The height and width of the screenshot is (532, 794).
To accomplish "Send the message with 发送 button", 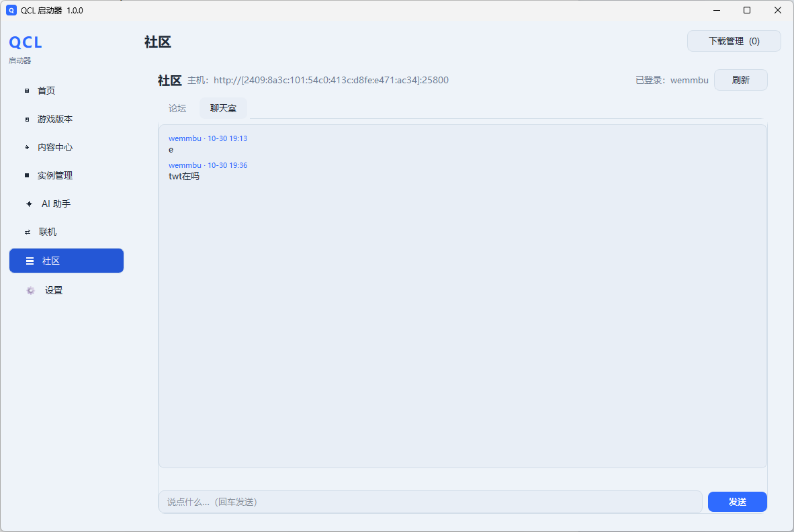I will (x=738, y=502).
